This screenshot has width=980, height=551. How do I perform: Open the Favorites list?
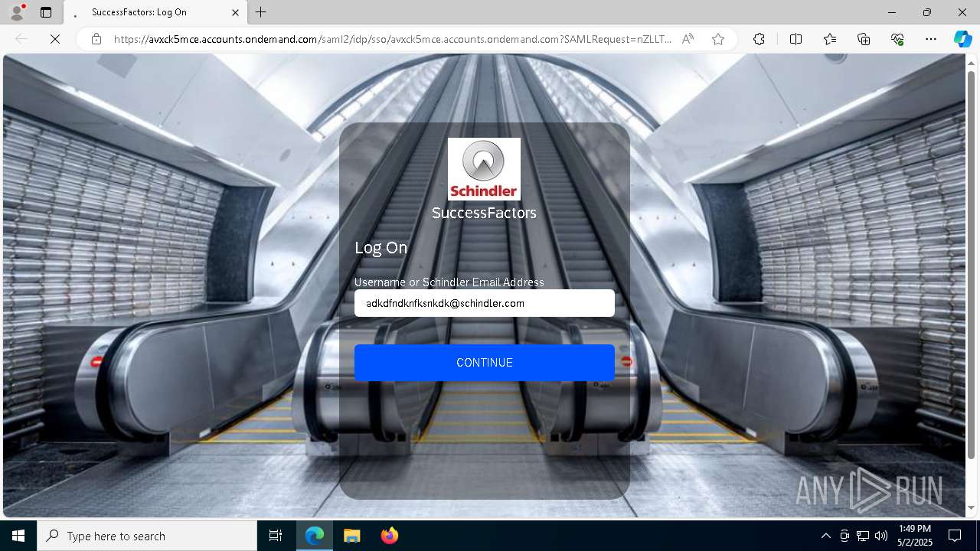pos(830,39)
